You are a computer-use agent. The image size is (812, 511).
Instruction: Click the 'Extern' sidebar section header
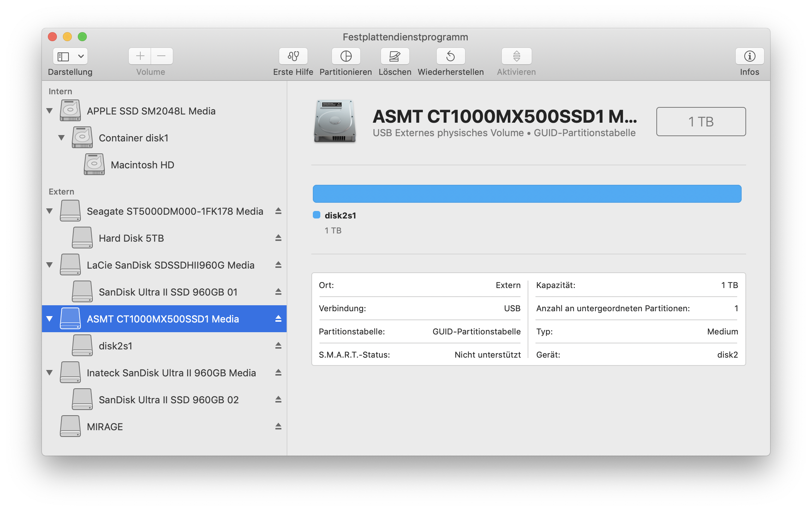coord(61,192)
